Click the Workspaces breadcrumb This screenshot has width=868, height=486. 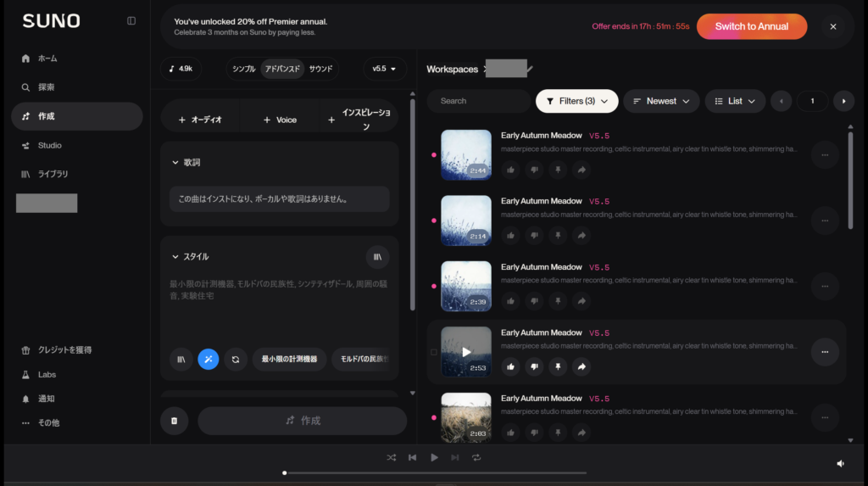(452, 70)
